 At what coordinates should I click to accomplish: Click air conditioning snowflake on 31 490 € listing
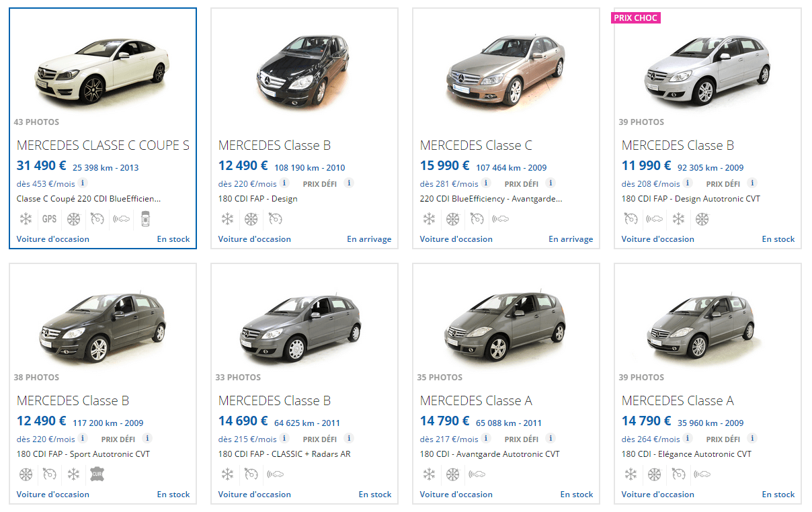[26, 219]
